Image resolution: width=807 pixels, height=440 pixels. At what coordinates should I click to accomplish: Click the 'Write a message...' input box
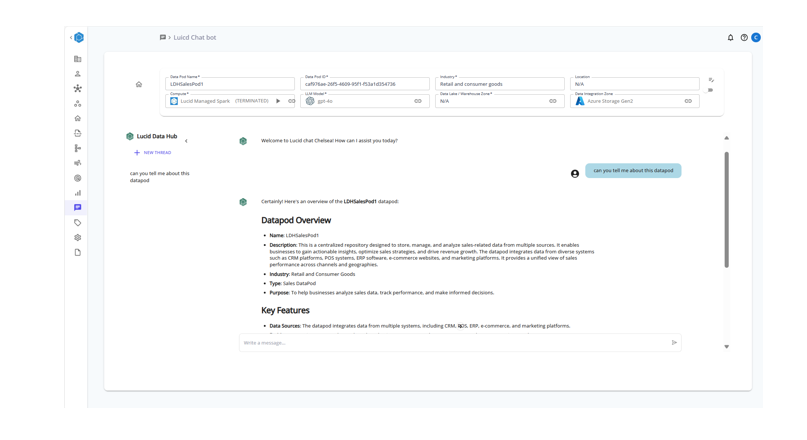coord(455,343)
